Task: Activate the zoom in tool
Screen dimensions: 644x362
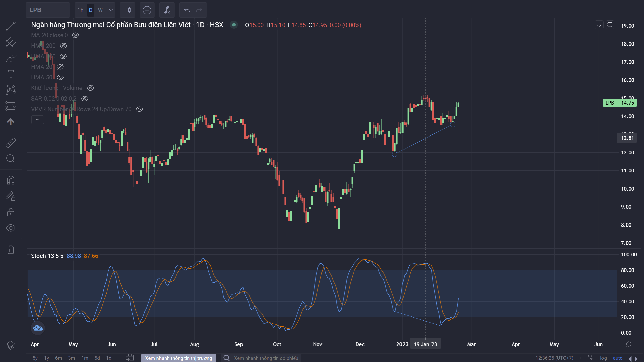Action: coord(11,159)
